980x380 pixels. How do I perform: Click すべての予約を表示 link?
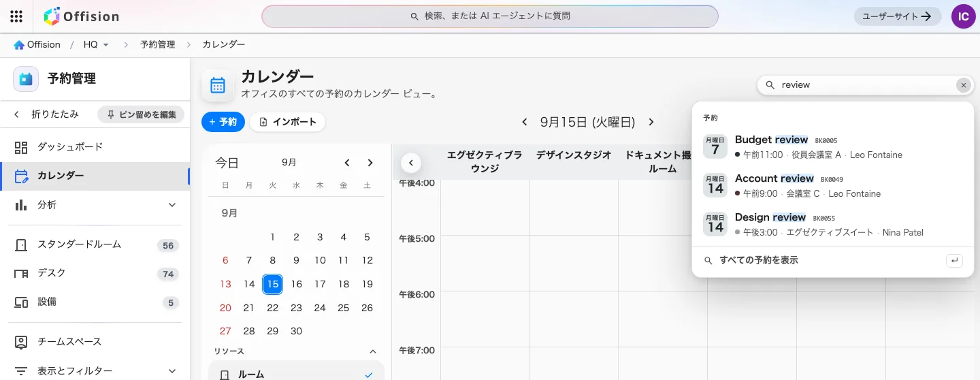(x=759, y=260)
